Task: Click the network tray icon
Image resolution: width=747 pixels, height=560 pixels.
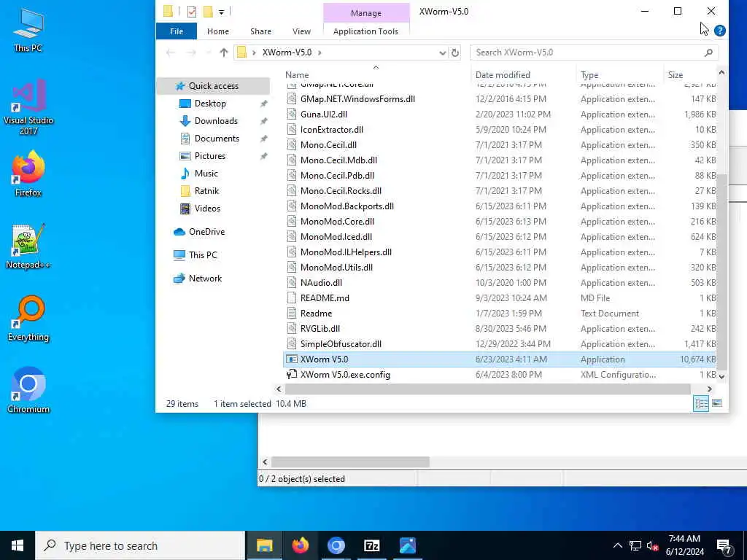Action: coord(635,545)
